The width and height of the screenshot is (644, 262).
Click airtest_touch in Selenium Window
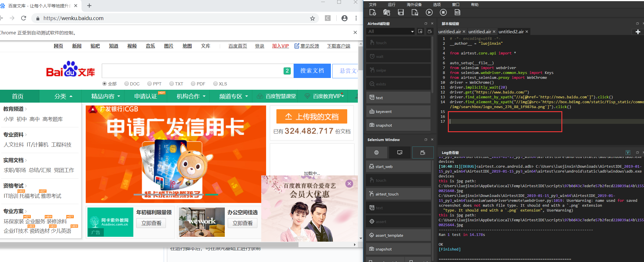[x=398, y=194]
